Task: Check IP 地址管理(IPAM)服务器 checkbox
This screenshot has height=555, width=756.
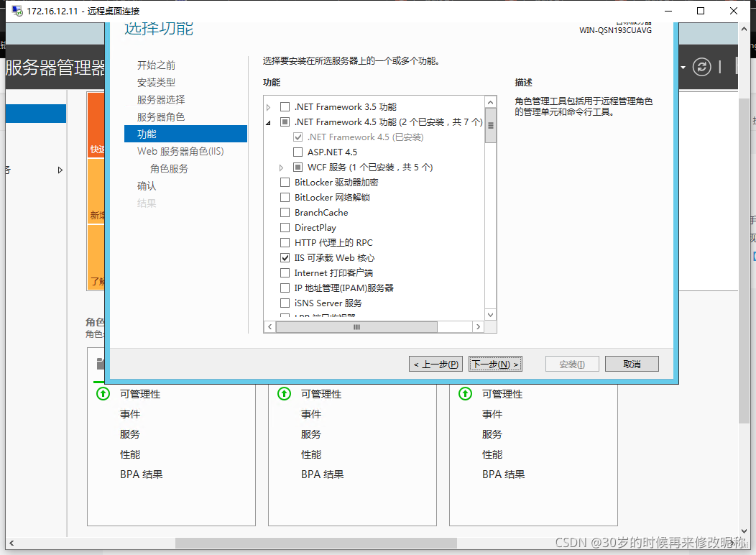Action: 285,288
